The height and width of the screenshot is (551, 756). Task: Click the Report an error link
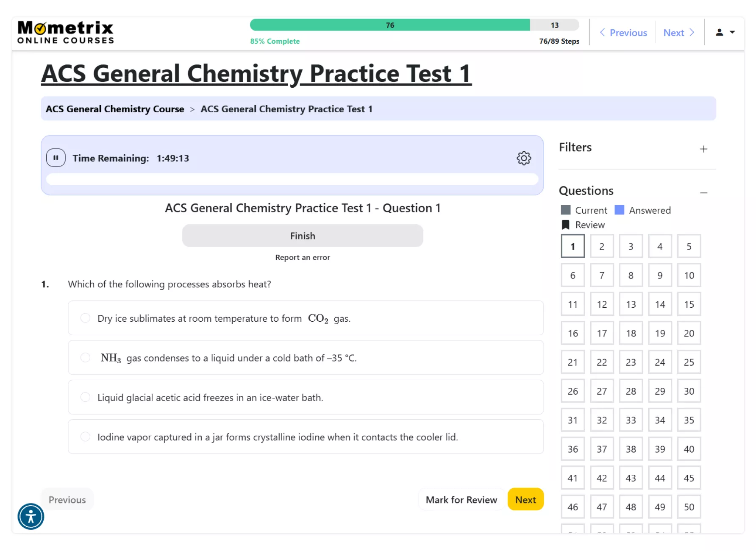click(303, 257)
